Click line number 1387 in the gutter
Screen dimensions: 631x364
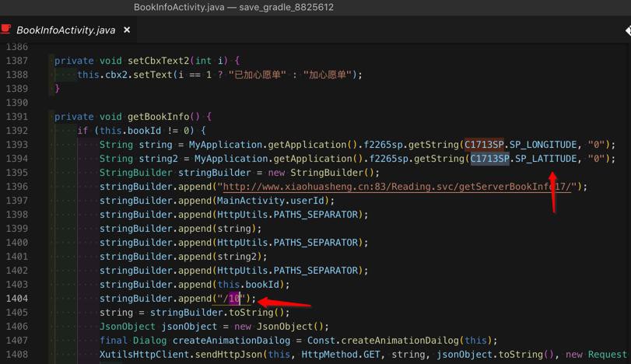click(17, 61)
